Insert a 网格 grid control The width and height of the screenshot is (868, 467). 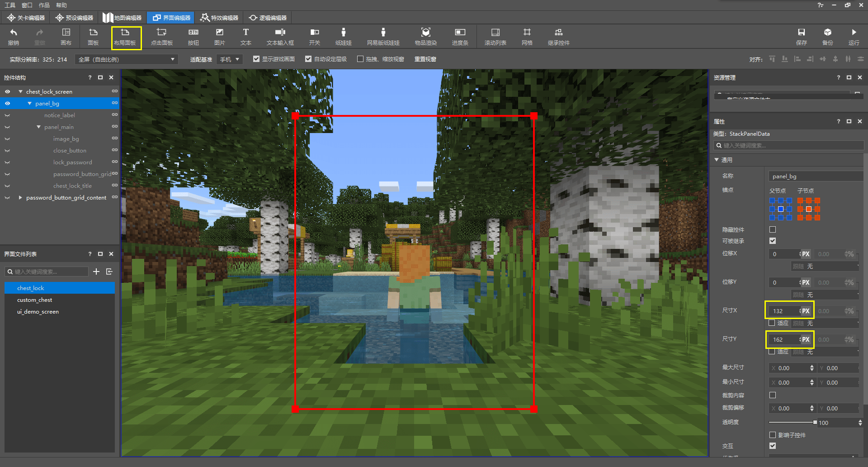tap(527, 37)
